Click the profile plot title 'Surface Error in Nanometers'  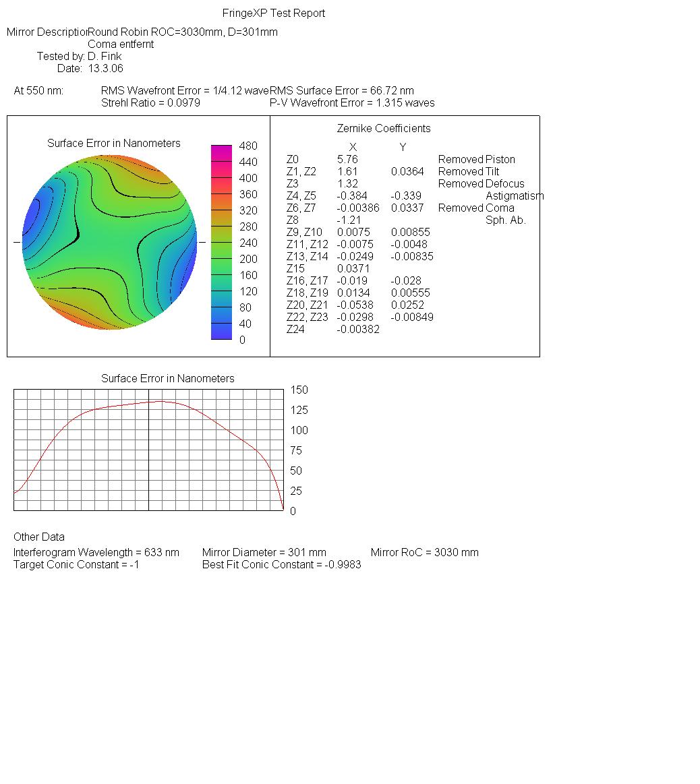pos(168,378)
